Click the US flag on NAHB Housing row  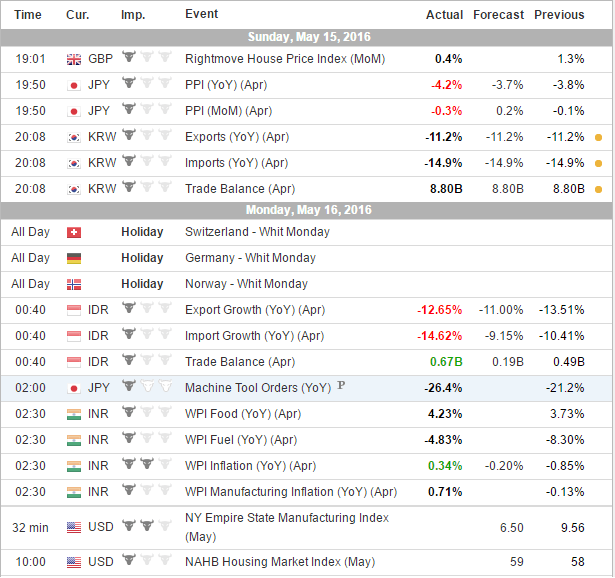74,562
